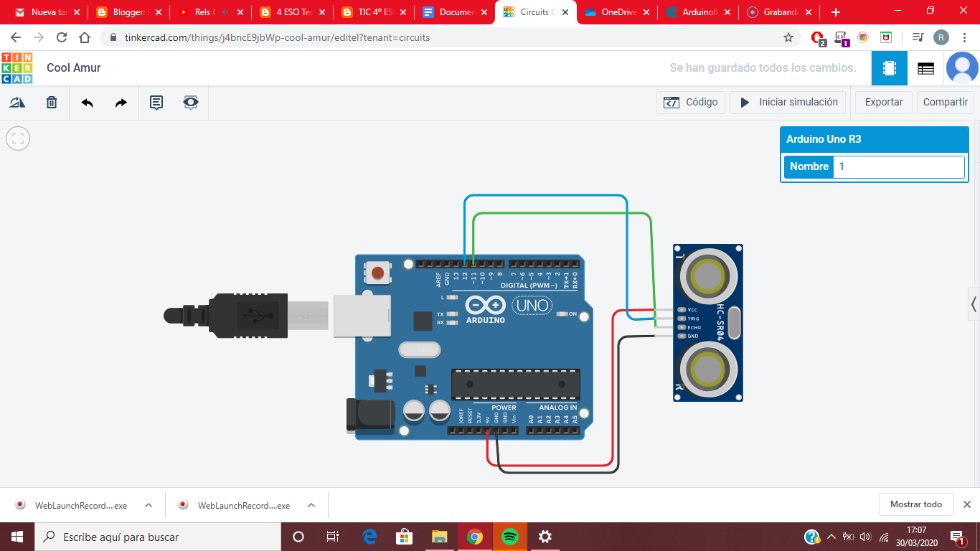Image resolution: width=980 pixels, height=551 pixels.
Task: Open Spotify from the taskbar
Action: coord(510,537)
